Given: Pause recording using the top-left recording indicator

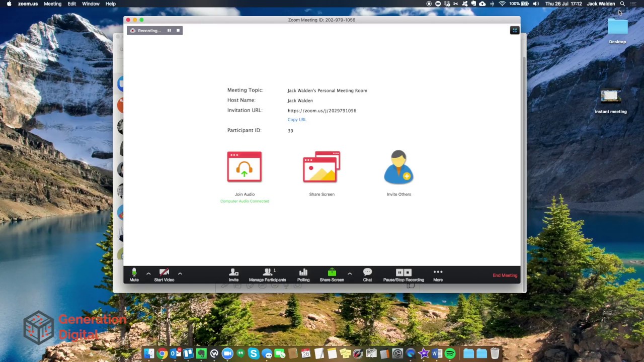Looking at the screenshot, I should 169,31.
